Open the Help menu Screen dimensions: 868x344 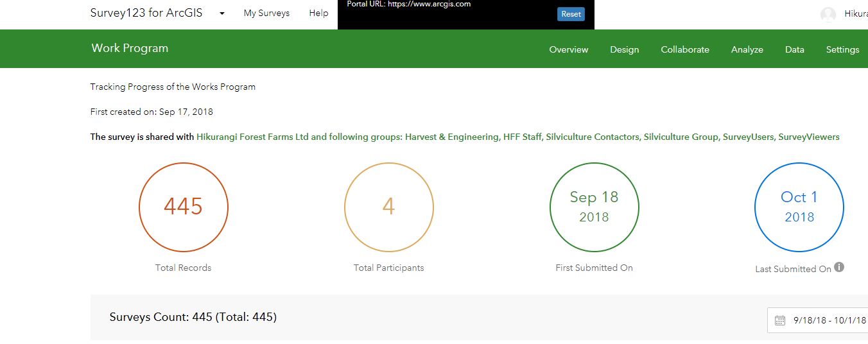318,13
